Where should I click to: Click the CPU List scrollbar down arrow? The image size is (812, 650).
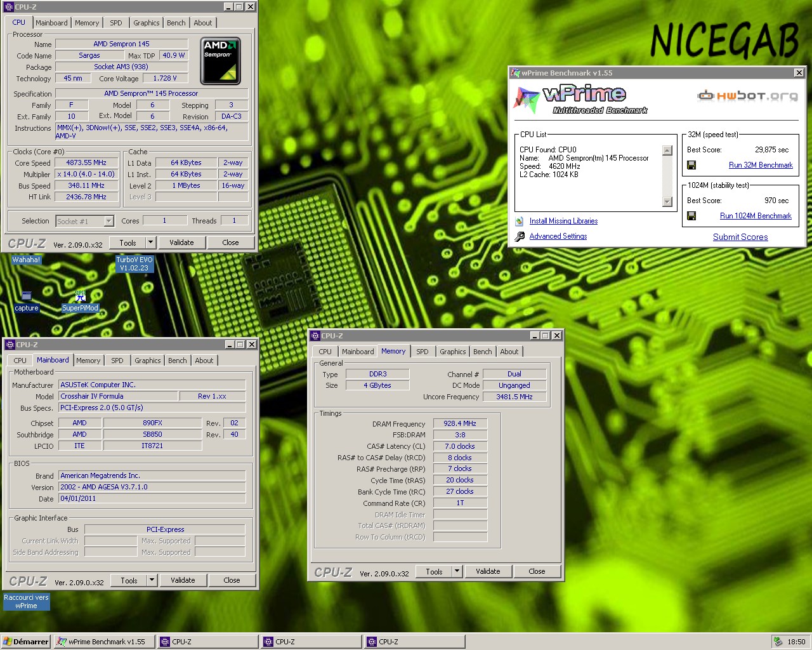667,202
